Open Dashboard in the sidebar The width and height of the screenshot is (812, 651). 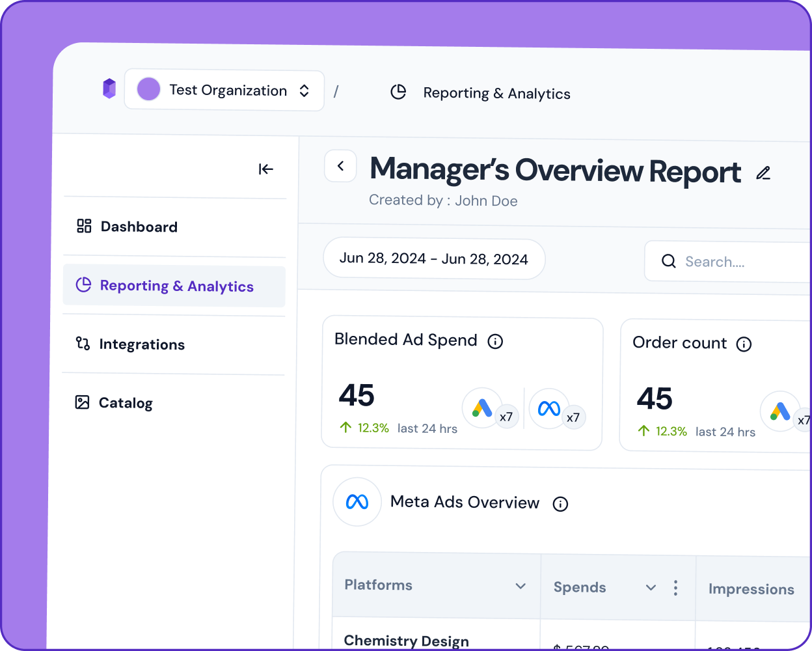[174, 227]
